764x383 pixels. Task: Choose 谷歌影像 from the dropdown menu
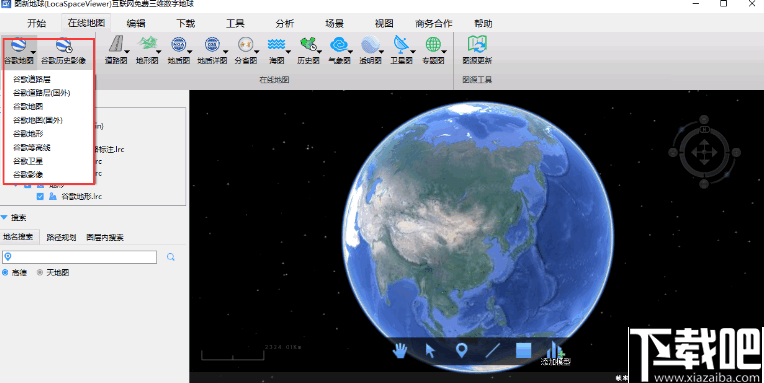tap(28, 174)
